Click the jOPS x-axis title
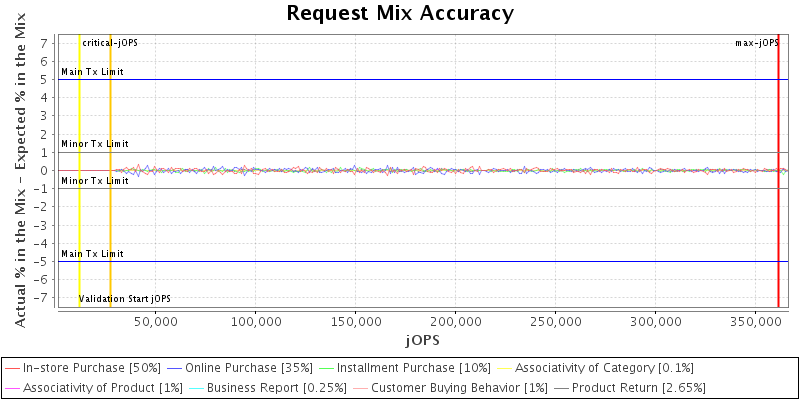 pyautogui.click(x=423, y=340)
